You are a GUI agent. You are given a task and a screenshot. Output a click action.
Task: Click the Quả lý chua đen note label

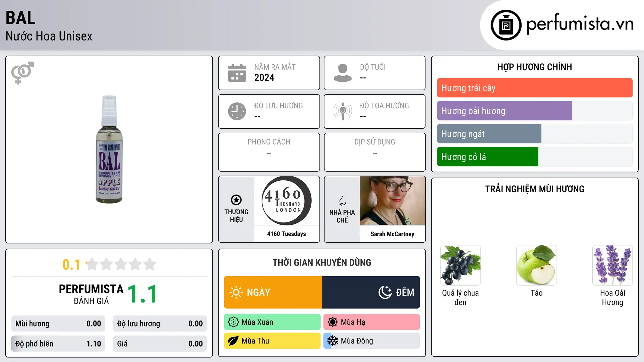460,298
